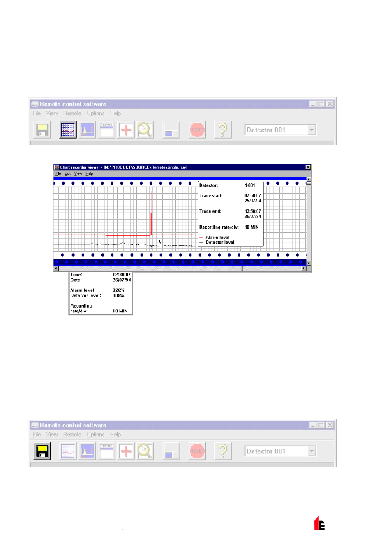Image resolution: width=392 pixels, height=555 pixels.
Task: Minimize the bottom Remote control software window
Action: (313, 425)
